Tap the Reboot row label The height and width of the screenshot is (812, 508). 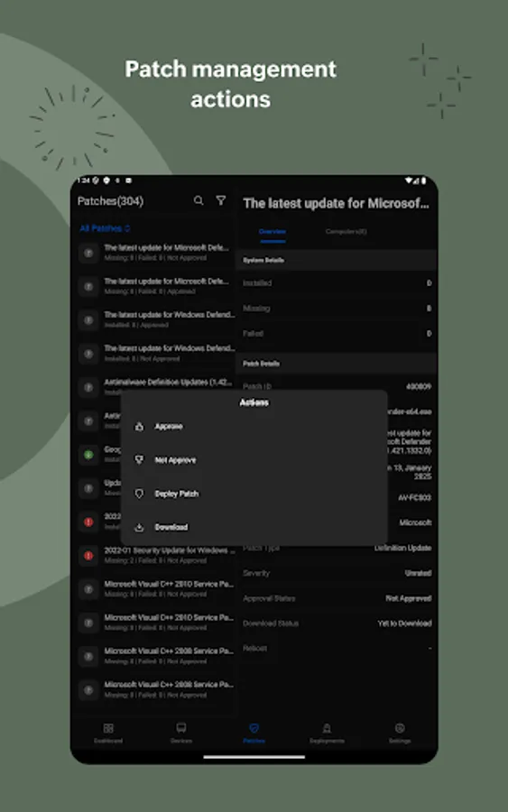pyautogui.click(x=254, y=649)
